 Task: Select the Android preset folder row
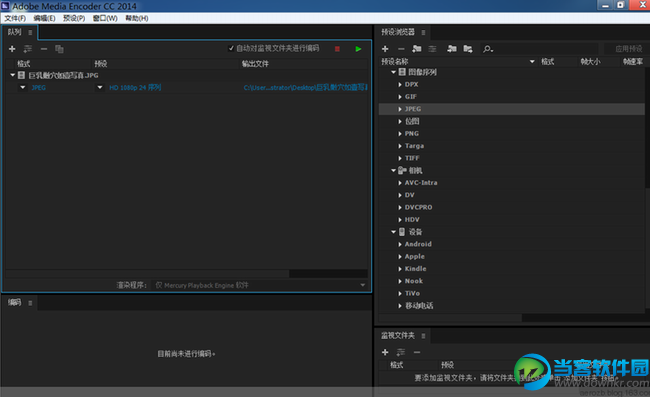tap(512, 244)
